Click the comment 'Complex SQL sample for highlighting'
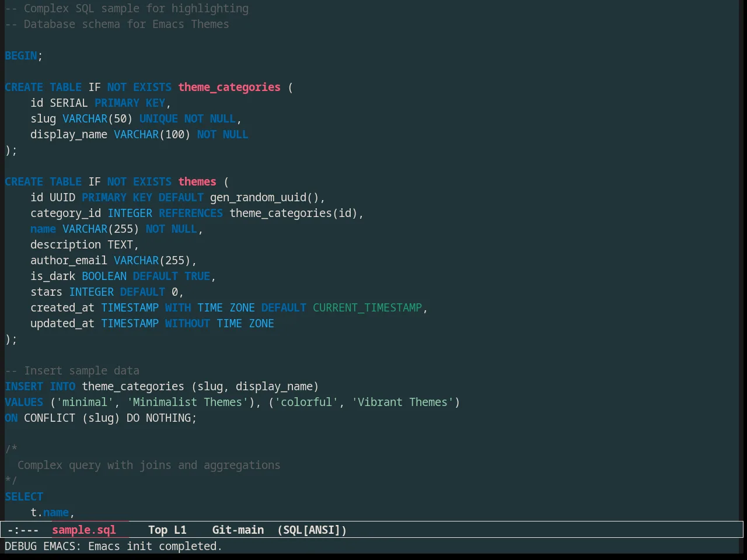 [x=127, y=8]
